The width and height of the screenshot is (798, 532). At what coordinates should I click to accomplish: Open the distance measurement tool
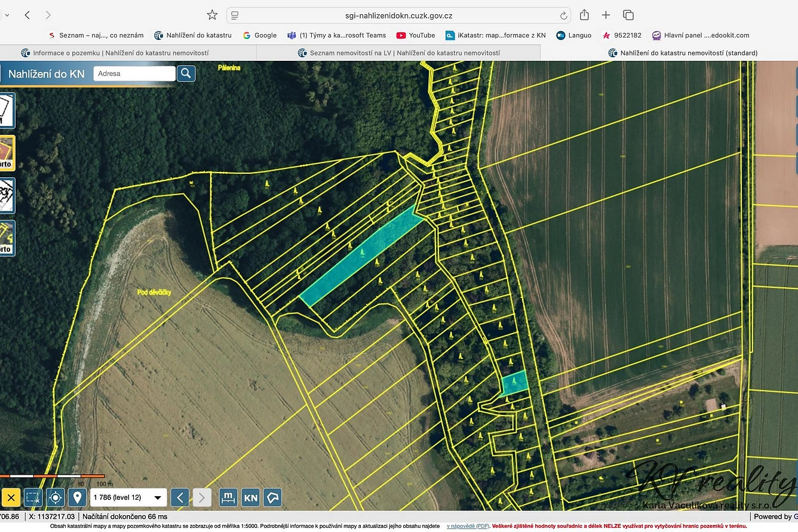(x=228, y=497)
